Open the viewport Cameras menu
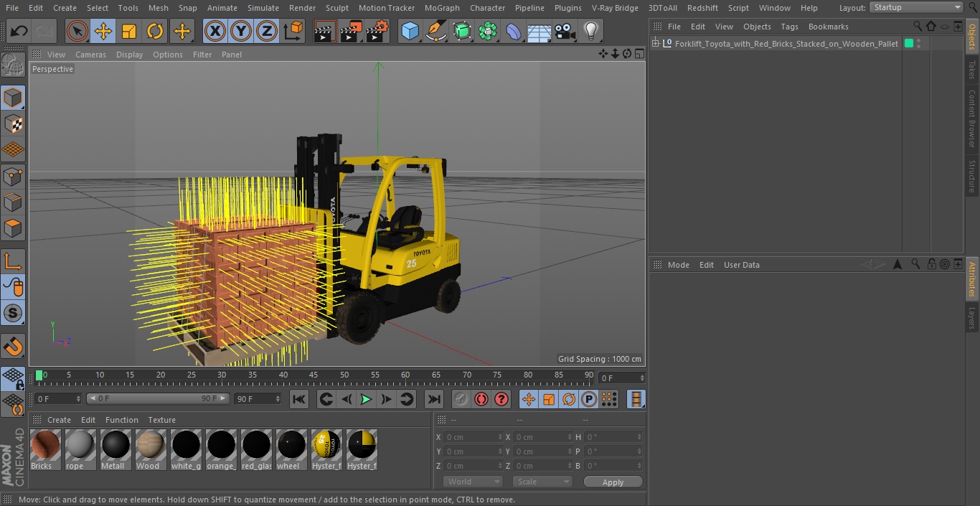980x506 pixels. point(90,55)
